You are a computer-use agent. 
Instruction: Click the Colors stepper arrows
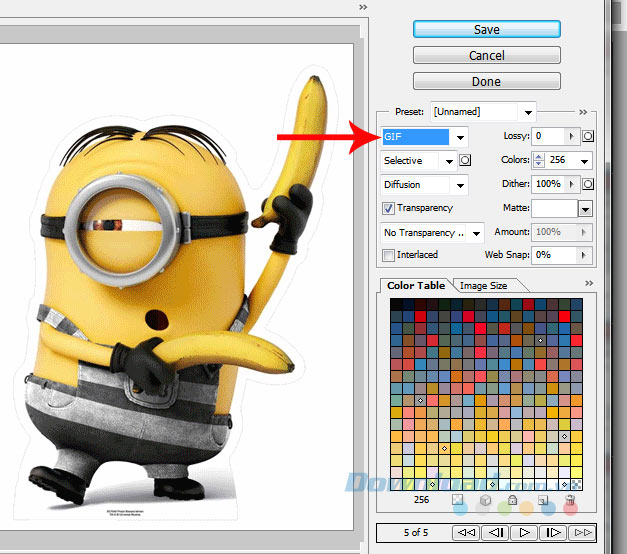(x=539, y=160)
